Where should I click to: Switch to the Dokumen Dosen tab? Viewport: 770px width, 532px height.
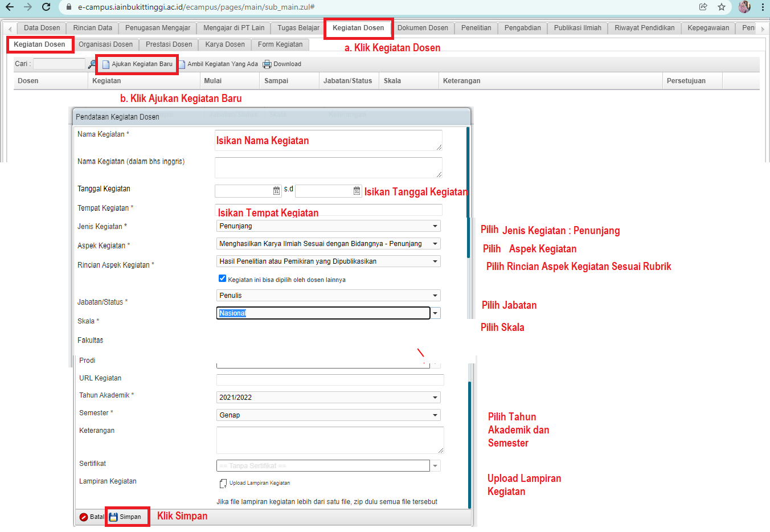(x=423, y=28)
